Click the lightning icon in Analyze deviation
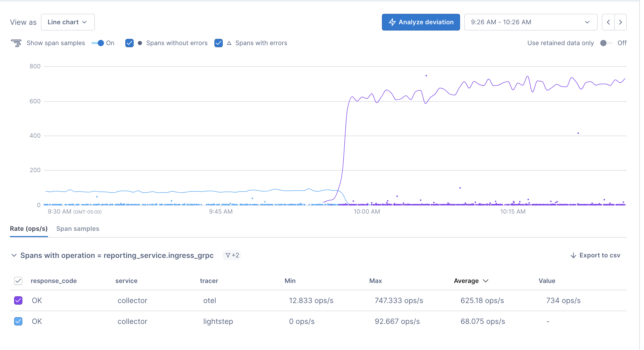644x350 pixels. [393, 22]
